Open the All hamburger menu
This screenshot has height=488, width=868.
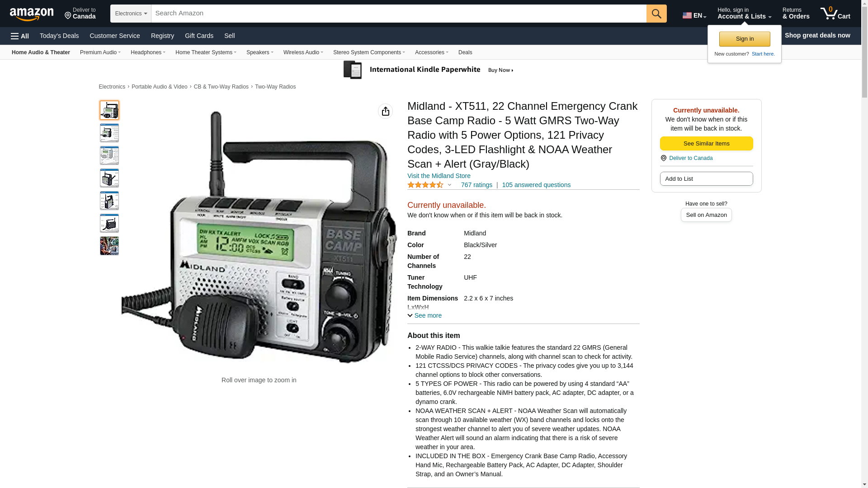[x=20, y=36]
